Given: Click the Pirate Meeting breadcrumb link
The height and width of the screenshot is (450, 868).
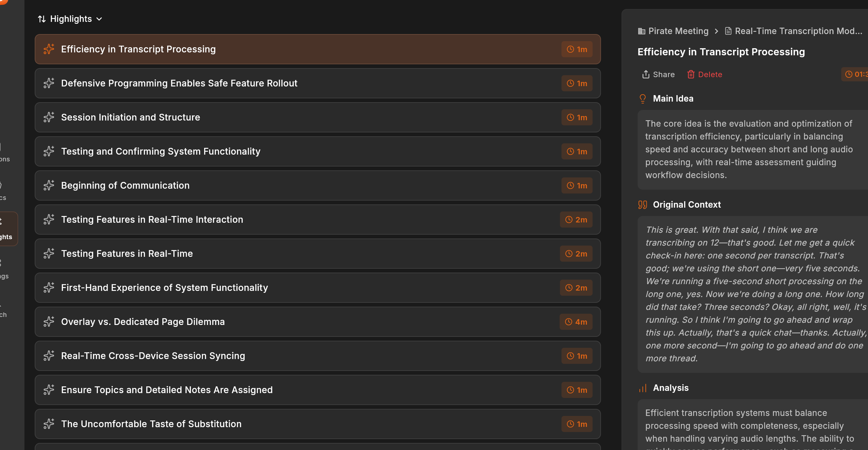Looking at the screenshot, I should 678,31.
